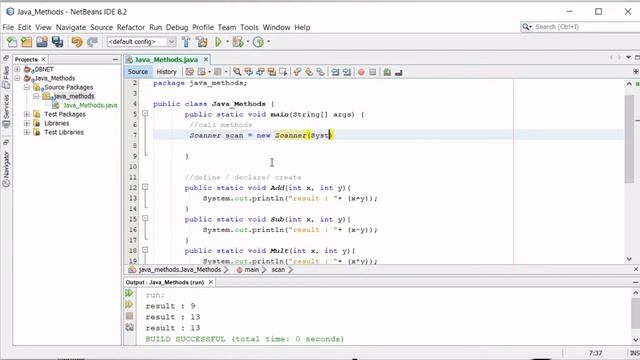Click the New File toolbar icon
Image resolution: width=640 pixels, height=360 pixels.
pyautogui.click(x=12, y=42)
